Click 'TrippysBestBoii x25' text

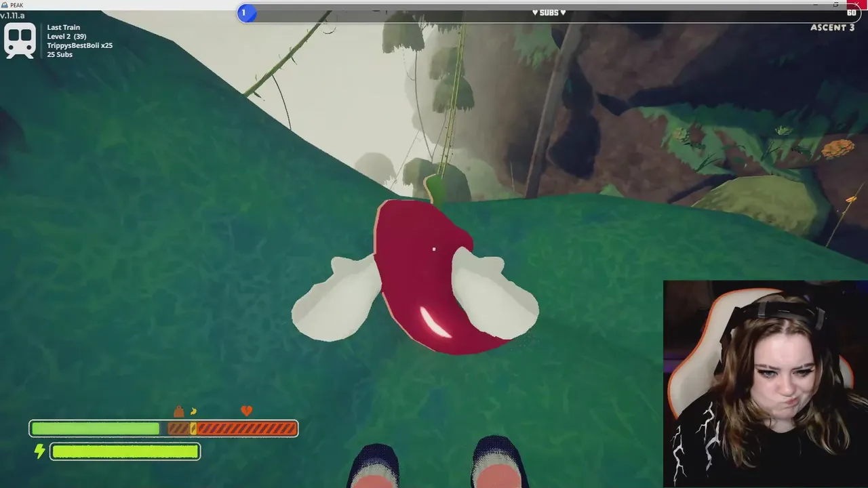tap(80, 45)
